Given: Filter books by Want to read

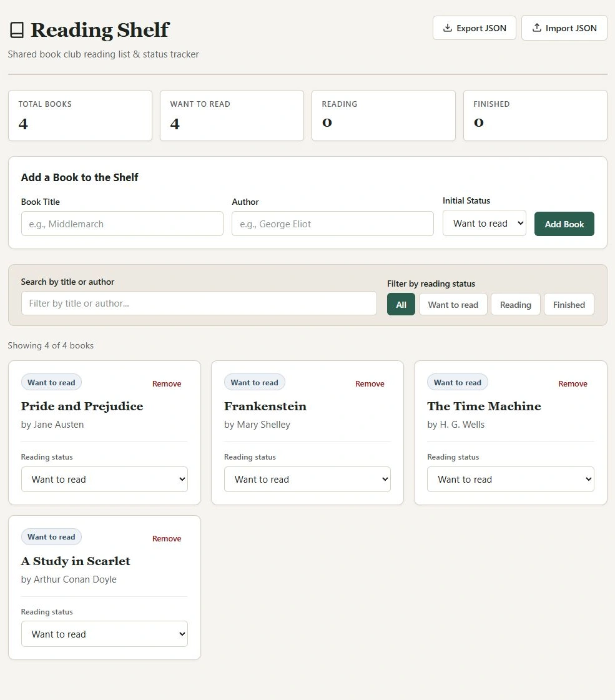Looking at the screenshot, I should pyautogui.click(x=453, y=305).
